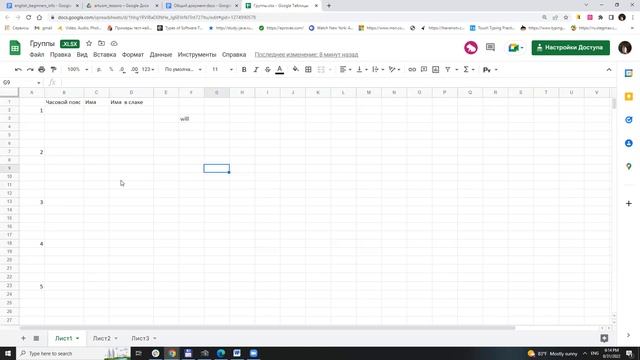
Task: Star the Группы document
Action: (x=89, y=43)
